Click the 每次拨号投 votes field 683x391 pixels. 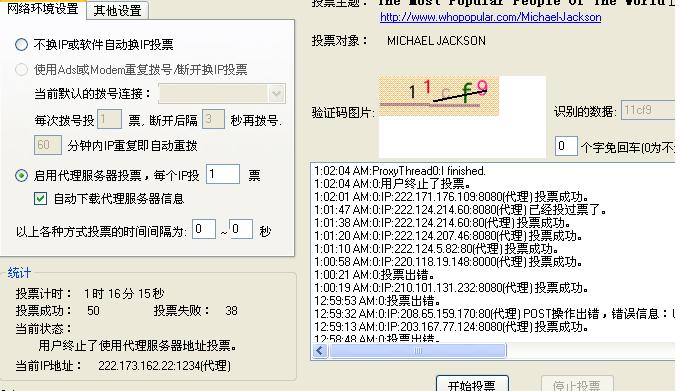pos(109,119)
